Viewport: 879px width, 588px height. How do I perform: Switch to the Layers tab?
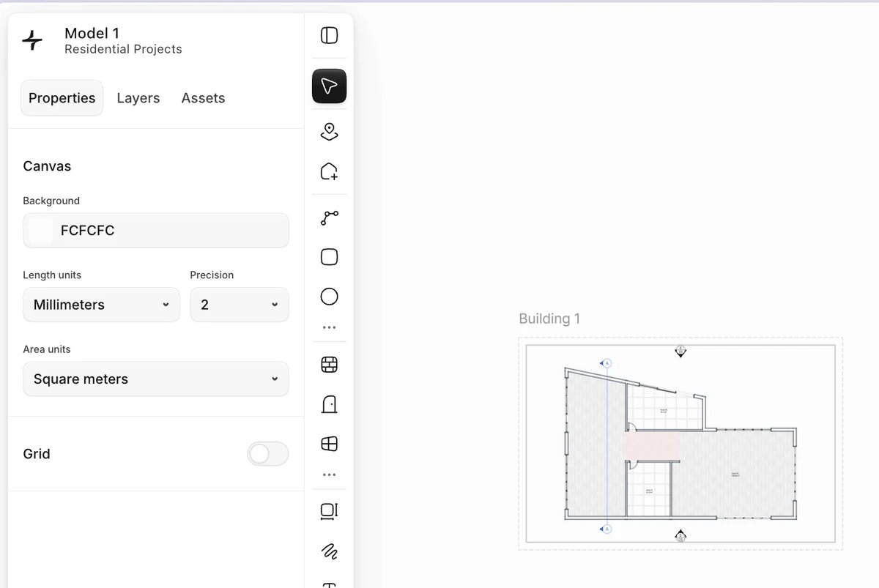[x=138, y=98]
